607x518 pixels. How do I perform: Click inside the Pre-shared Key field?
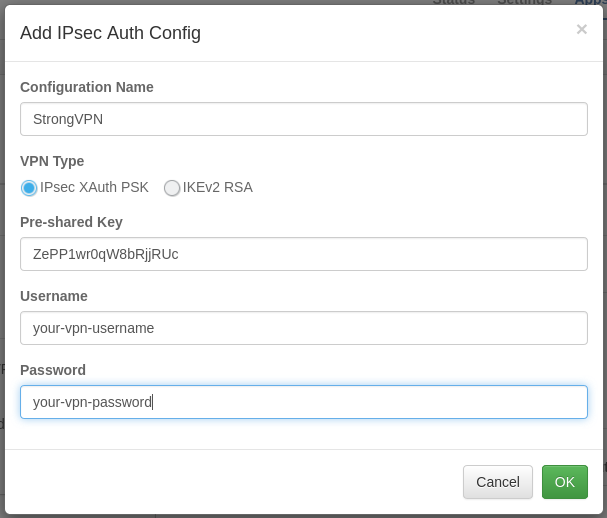pyautogui.click(x=303, y=254)
